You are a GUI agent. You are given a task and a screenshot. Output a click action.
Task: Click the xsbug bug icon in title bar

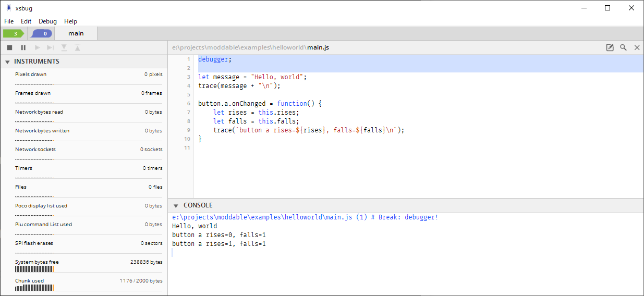[x=8, y=8]
